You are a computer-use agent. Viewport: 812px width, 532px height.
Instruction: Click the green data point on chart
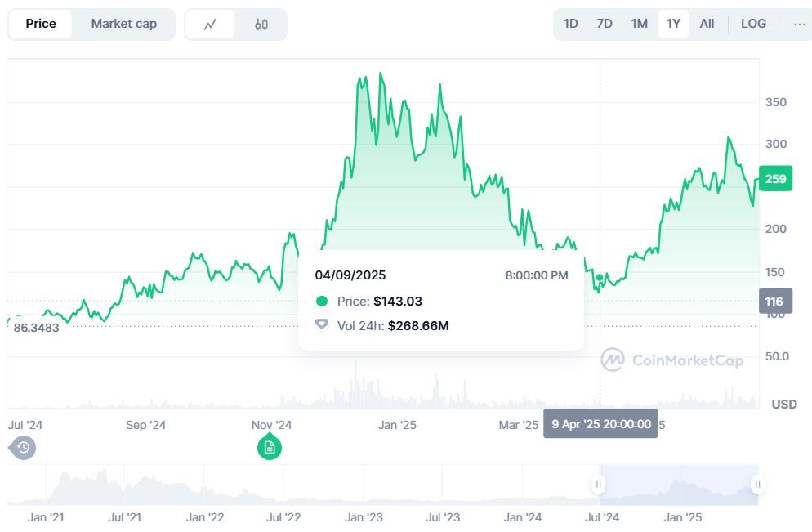(600, 278)
